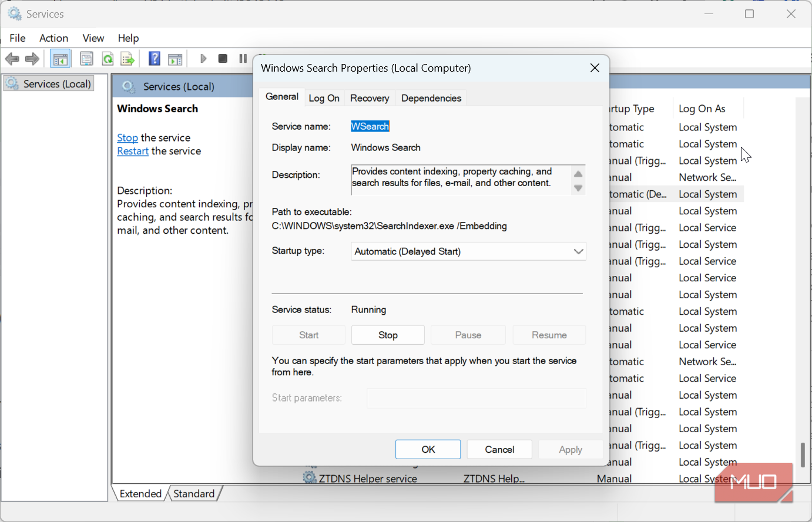Click the Back arrow in the toolbar
Image resolution: width=812 pixels, height=522 pixels.
(x=12, y=59)
